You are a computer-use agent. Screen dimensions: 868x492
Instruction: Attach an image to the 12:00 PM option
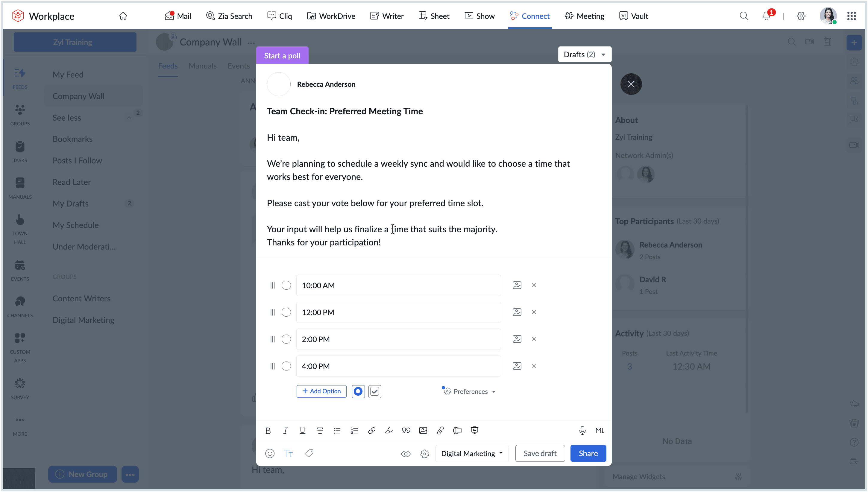pos(517,312)
